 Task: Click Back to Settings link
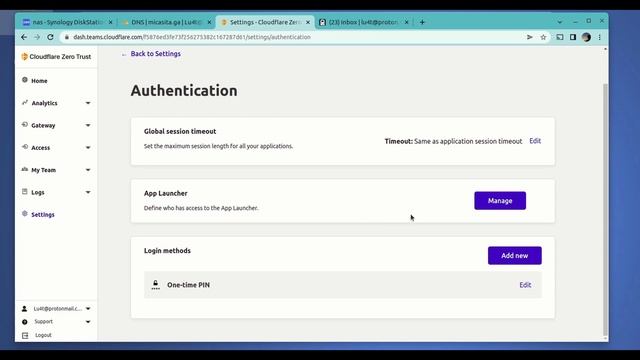click(x=156, y=54)
